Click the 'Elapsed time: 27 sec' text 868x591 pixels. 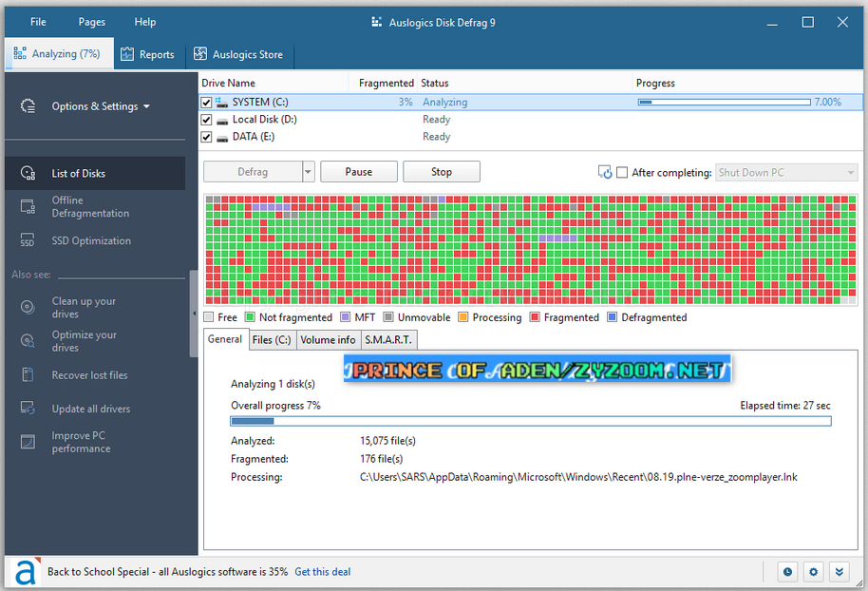coord(785,406)
